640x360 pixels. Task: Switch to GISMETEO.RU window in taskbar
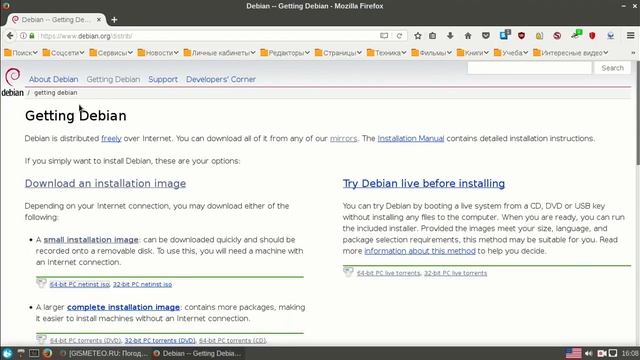tap(103, 353)
